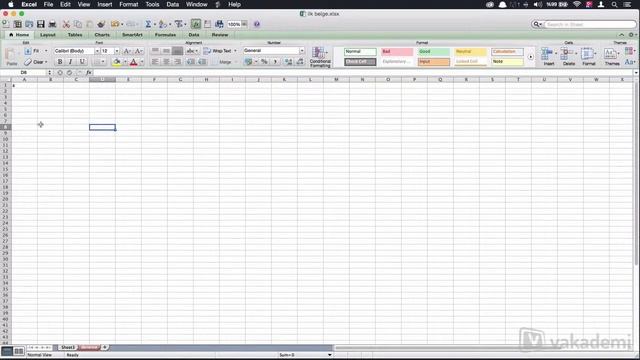Click the Delete cells icon

pyautogui.click(x=568, y=56)
